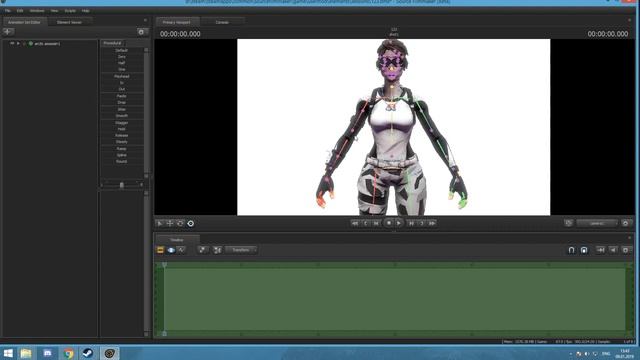Activate the move manipulator in viewport
640x360 pixels.
170,223
